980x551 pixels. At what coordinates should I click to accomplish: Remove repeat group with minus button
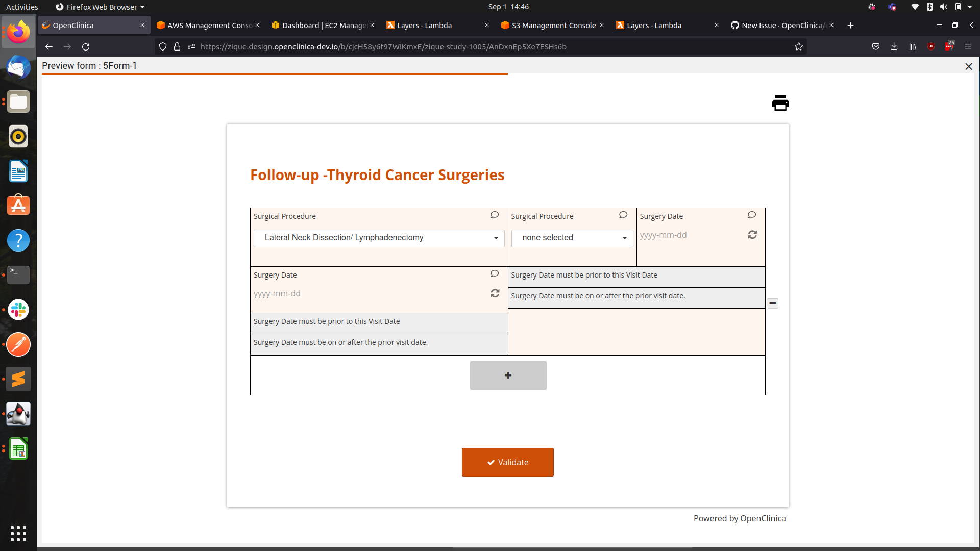[x=772, y=303]
